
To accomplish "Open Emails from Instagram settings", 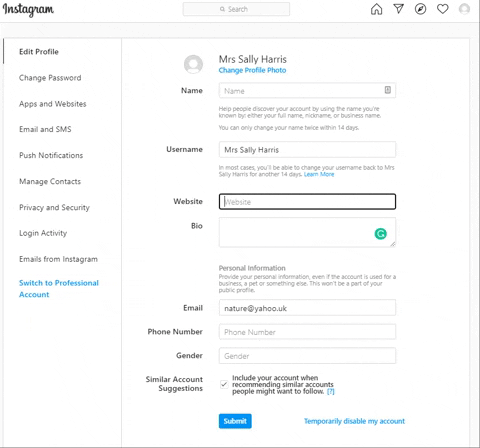I will pyautogui.click(x=58, y=259).
